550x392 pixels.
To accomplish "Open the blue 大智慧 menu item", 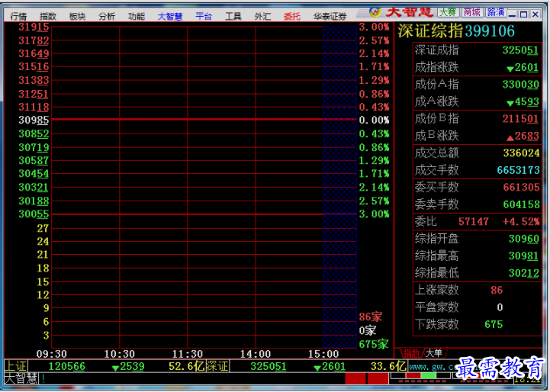I will point(170,16).
